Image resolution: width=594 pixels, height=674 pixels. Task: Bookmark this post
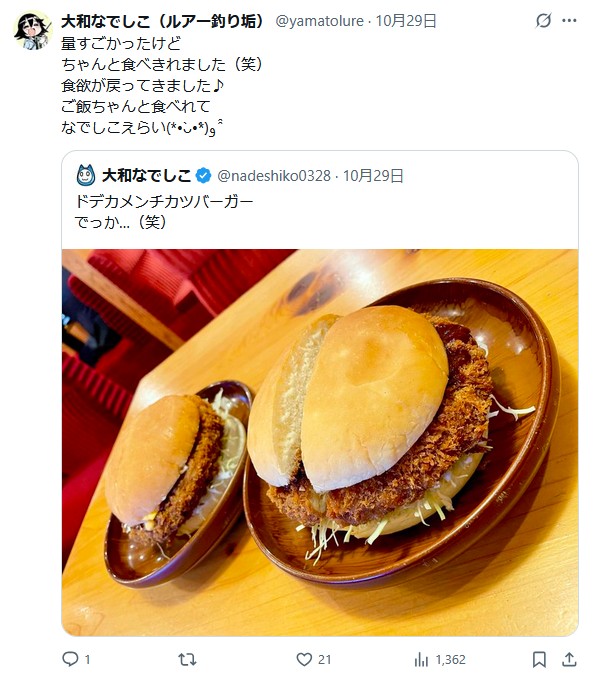tap(539, 659)
